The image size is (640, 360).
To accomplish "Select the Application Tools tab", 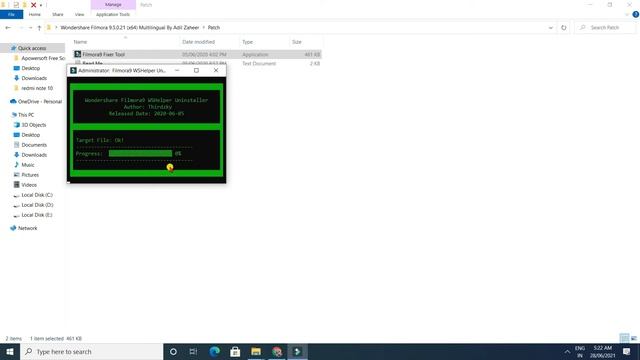I will pyautogui.click(x=113, y=14).
